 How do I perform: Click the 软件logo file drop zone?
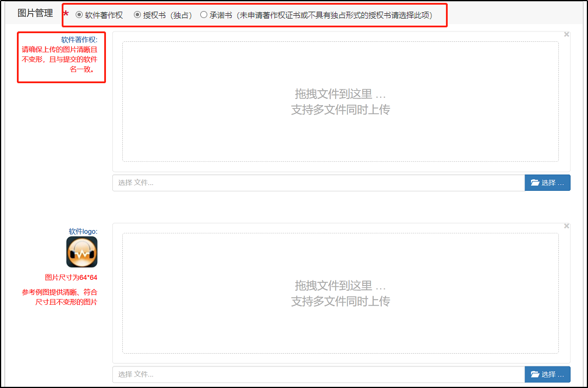(x=340, y=293)
